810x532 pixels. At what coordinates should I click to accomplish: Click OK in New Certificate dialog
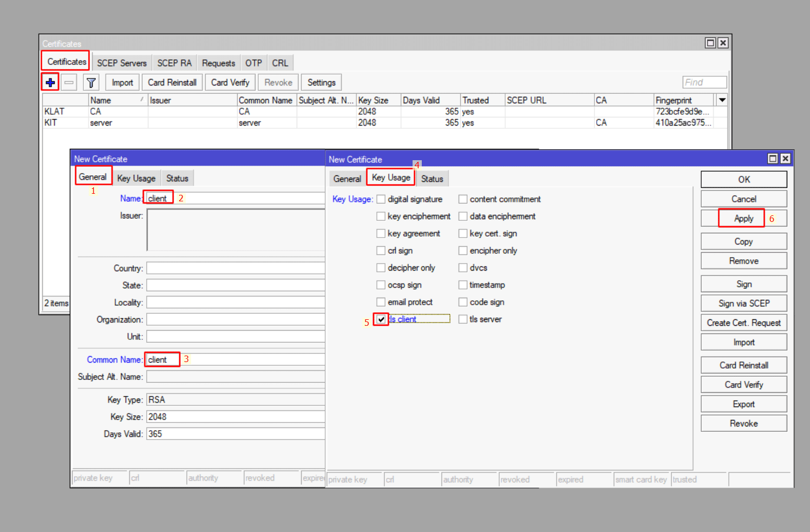(x=744, y=180)
